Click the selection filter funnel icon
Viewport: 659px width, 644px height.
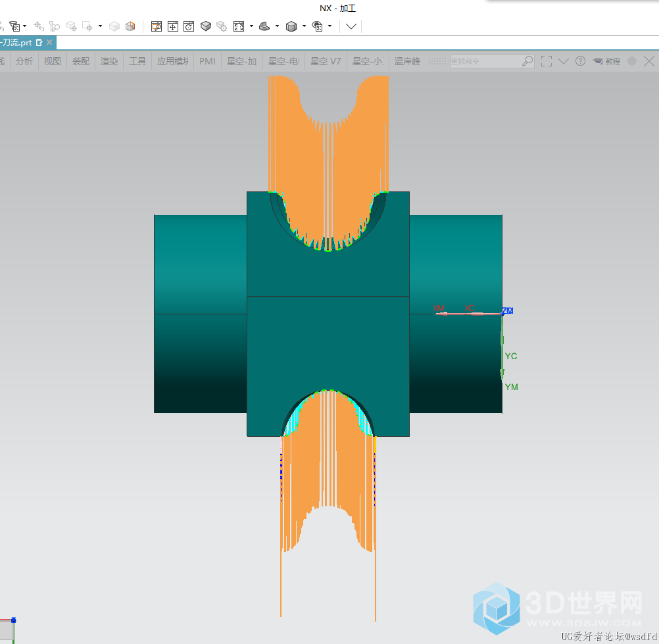[14, 26]
